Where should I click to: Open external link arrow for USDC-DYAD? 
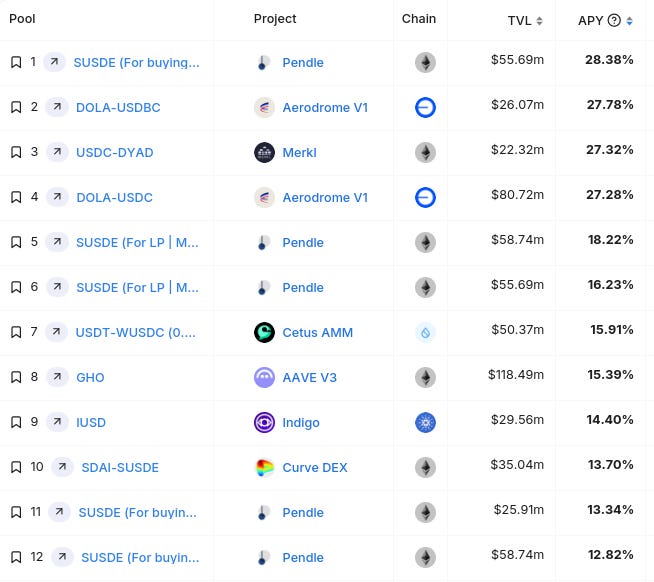coord(57,152)
